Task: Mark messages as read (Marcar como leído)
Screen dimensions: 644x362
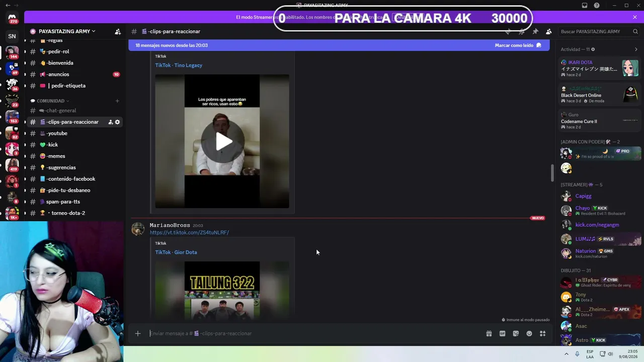Action: (x=518, y=45)
